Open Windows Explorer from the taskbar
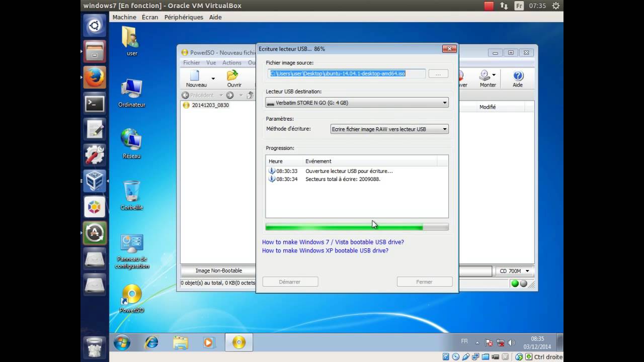The image size is (644, 362). tap(180, 343)
